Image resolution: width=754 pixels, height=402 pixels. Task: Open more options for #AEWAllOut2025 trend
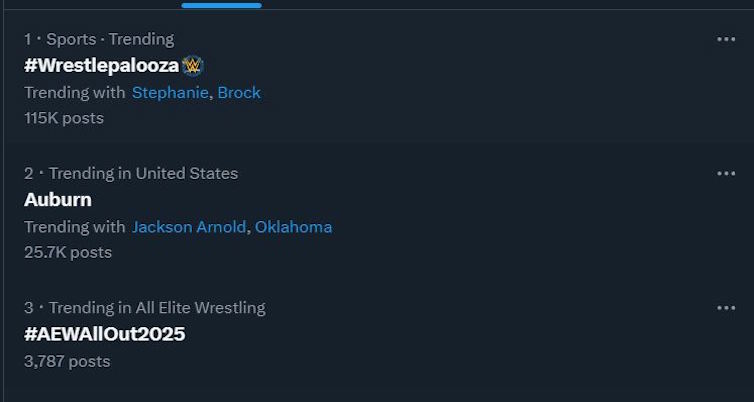tap(726, 308)
